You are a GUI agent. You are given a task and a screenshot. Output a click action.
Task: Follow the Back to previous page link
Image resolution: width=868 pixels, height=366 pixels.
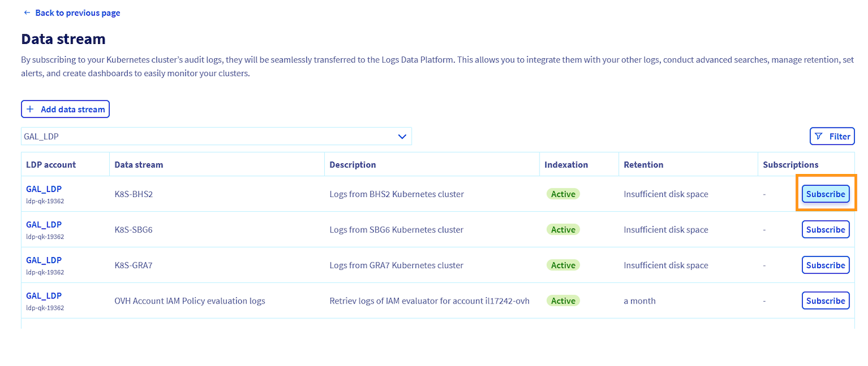tap(77, 12)
